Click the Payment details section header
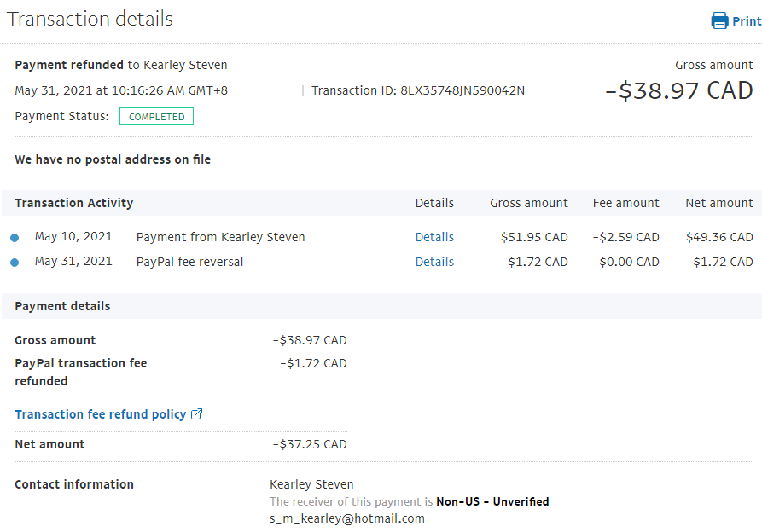The width and height of the screenshot is (762, 532). [62, 306]
